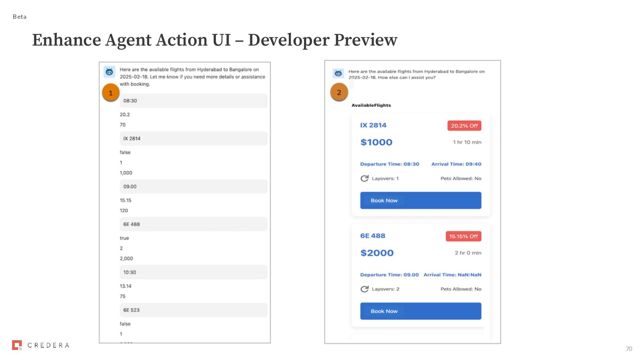Click the Credera logo icon
The height and width of the screenshot is (362, 644).
click(17, 345)
